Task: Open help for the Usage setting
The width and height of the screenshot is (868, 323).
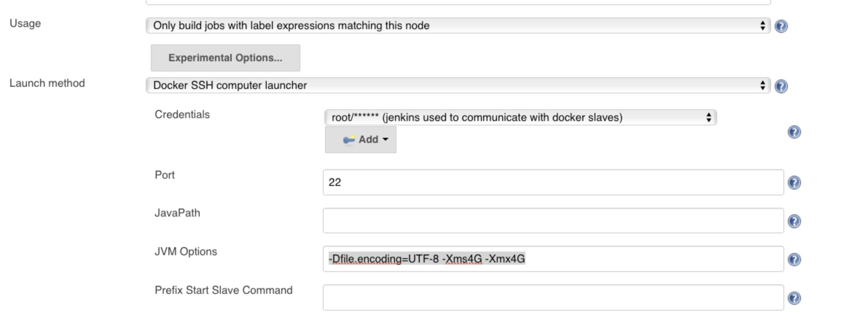Action: [781, 26]
